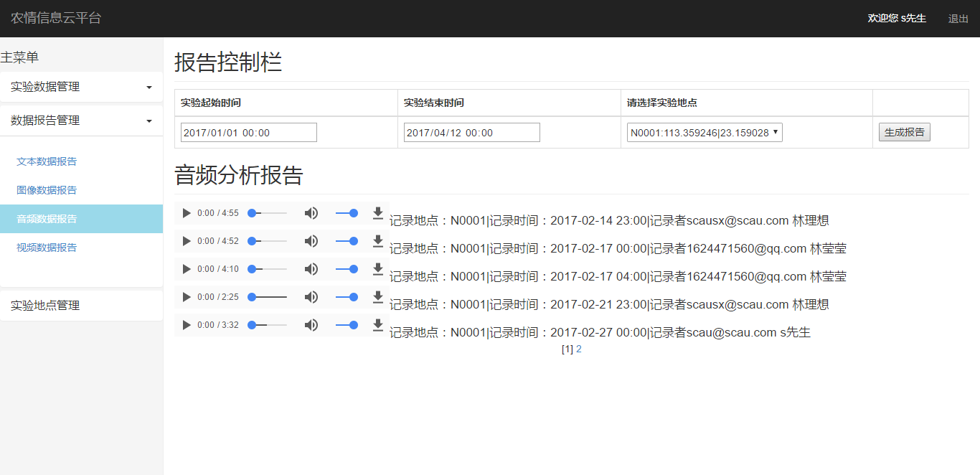Click the record text dated 2017-02-17 00:00
The width and height of the screenshot is (980, 475).
coord(618,249)
